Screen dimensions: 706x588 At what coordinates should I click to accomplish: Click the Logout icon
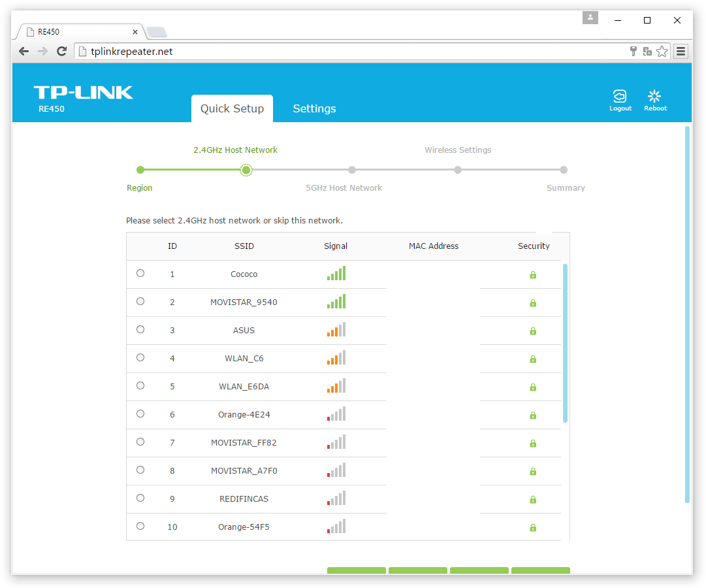tap(620, 101)
